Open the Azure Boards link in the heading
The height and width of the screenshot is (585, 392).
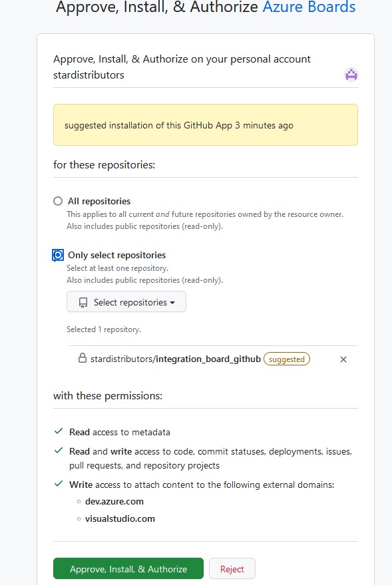(x=309, y=7)
